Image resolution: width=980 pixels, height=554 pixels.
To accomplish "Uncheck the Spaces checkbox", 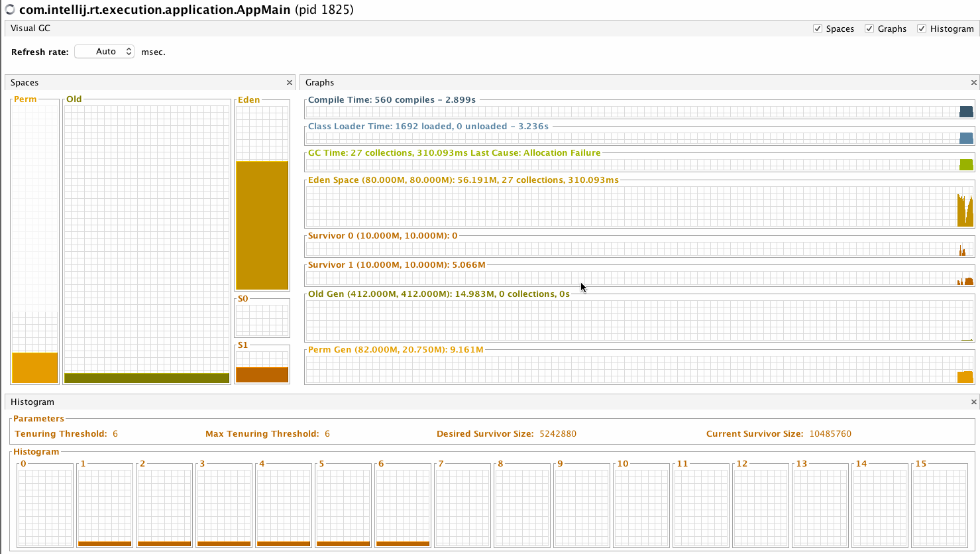I will [x=818, y=28].
